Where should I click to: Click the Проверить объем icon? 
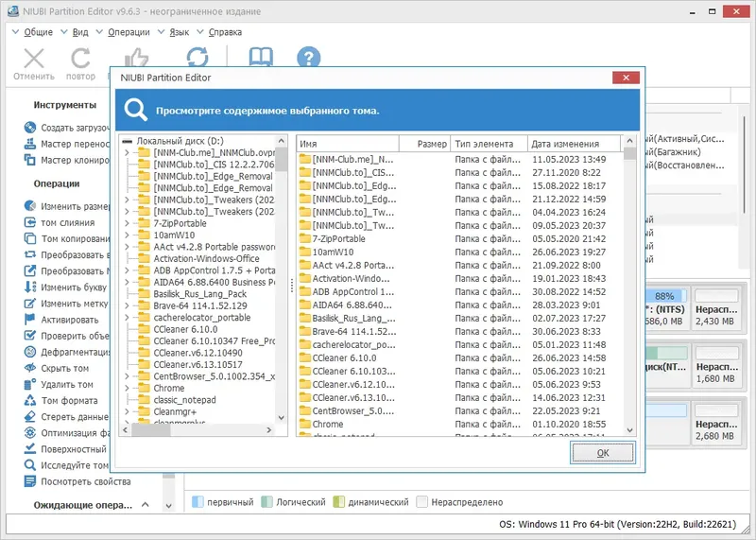[30, 336]
